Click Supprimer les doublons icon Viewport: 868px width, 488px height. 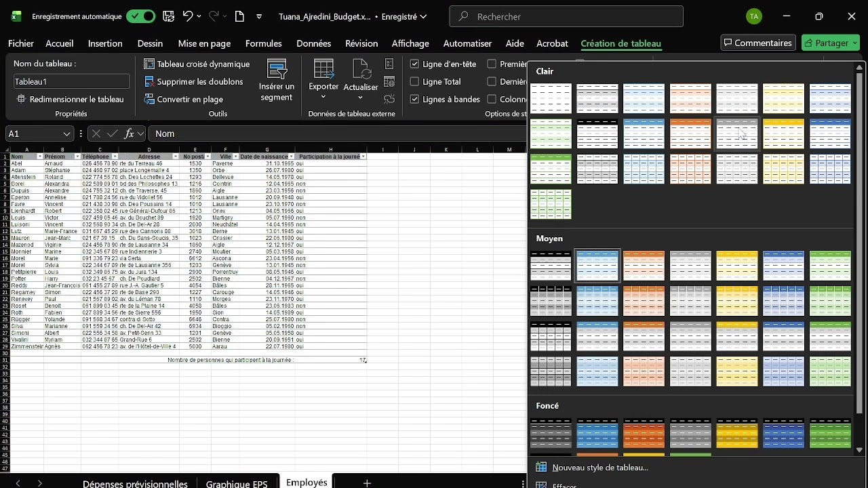pyautogui.click(x=150, y=81)
